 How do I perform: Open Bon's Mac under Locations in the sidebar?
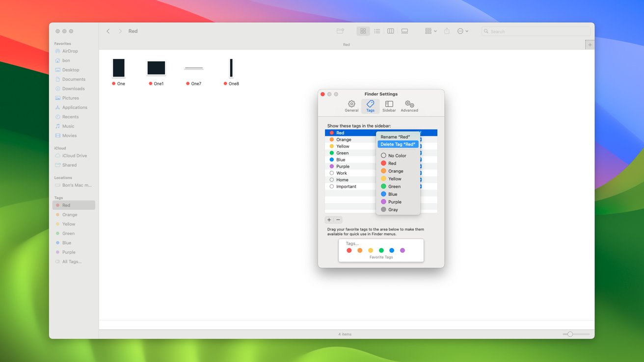click(74, 185)
